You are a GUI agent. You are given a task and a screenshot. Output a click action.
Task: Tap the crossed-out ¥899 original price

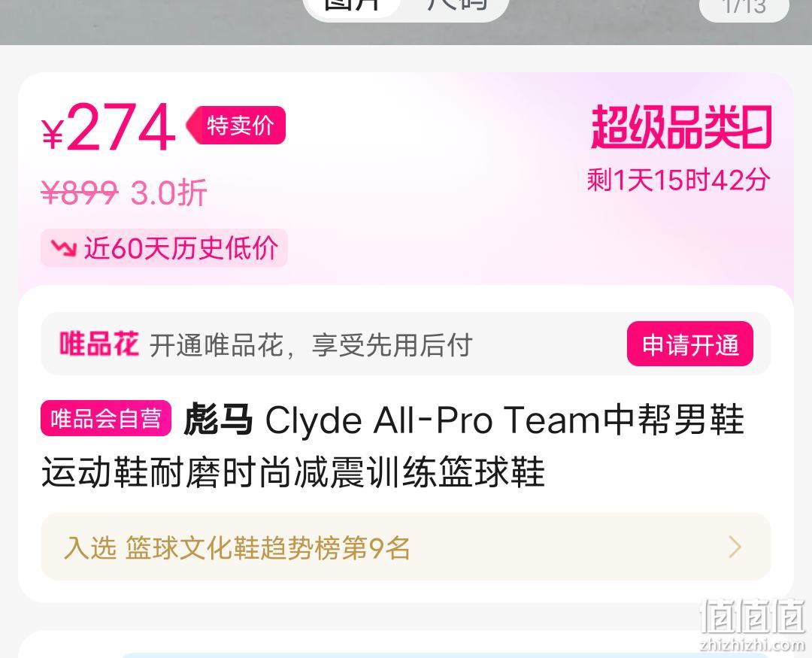(x=80, y=193)
